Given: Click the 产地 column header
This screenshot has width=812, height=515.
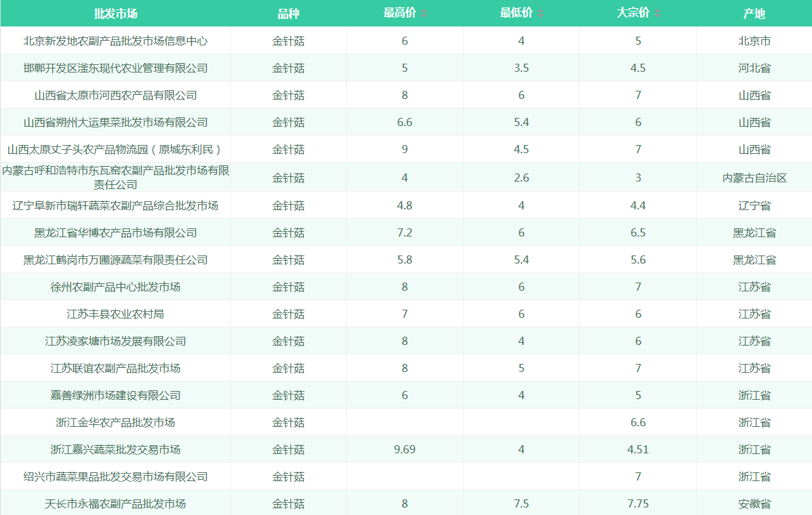Looking at the screenshot, I should click(754, 14).
